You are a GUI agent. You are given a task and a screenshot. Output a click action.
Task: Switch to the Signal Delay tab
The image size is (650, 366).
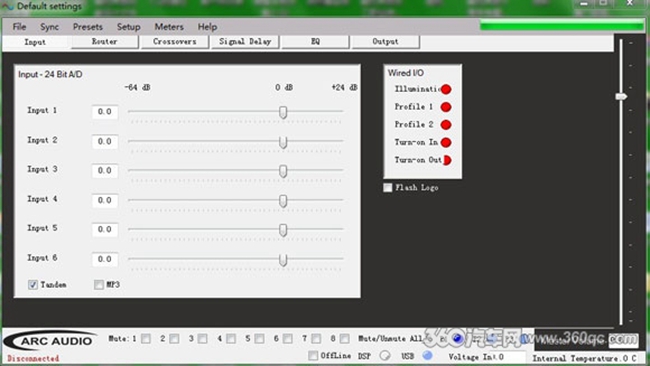pos(245,42)
